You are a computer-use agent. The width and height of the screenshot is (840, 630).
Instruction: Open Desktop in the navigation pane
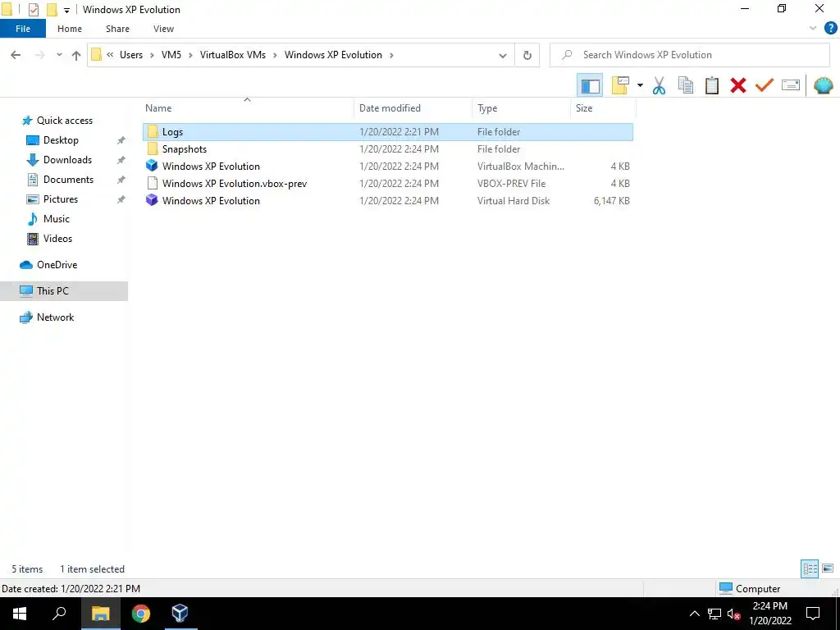click(x=61, y=140)
